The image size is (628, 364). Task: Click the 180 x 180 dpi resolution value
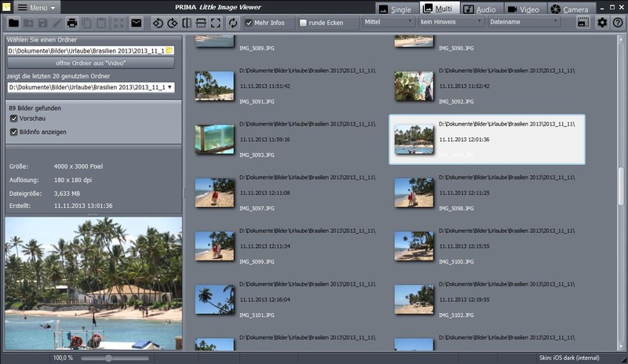pos(73,180)
